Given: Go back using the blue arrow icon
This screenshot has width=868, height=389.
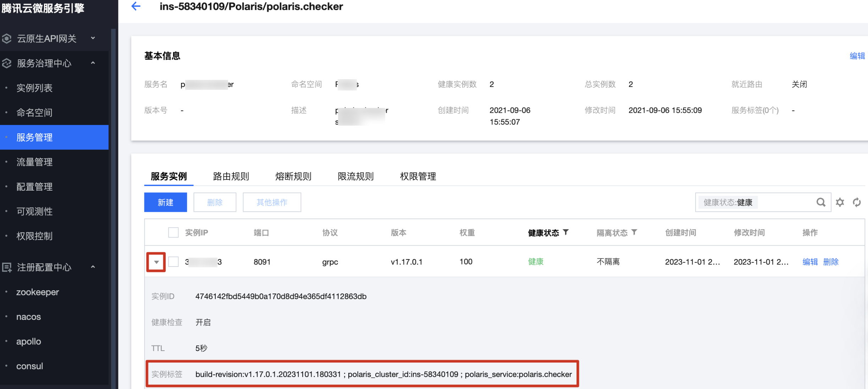Looking at the screenshot, I should pos(136,6).
